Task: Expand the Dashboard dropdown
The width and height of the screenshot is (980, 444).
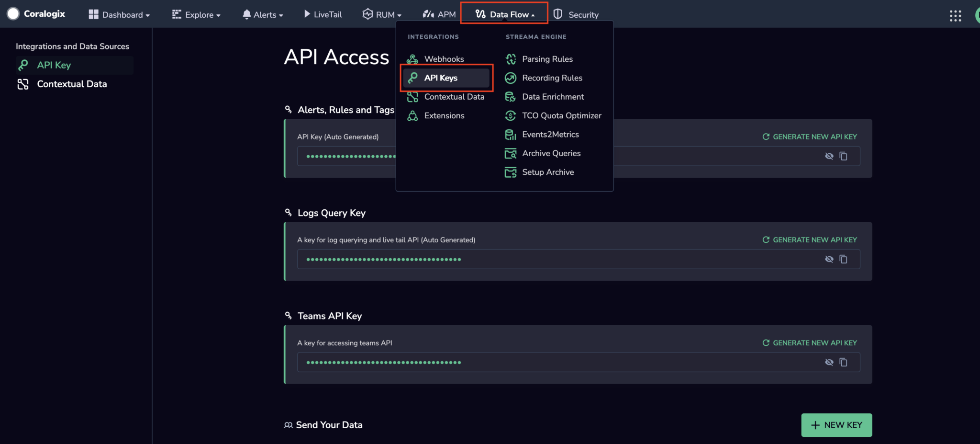Action: (119, 15)
